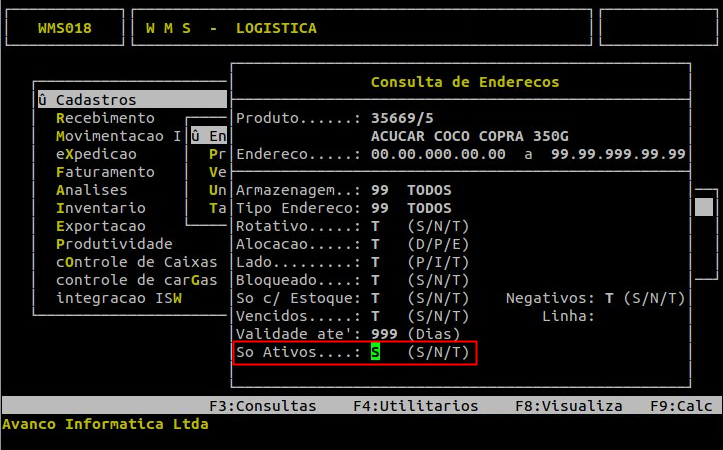Click the Rotativo S/N/T value
This screenshot has height=450, width=723.
375,226
